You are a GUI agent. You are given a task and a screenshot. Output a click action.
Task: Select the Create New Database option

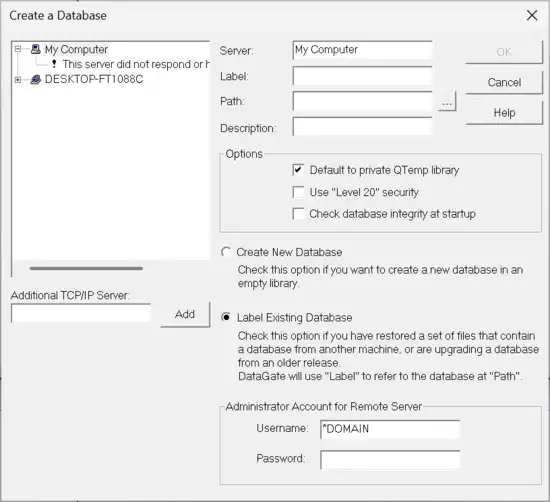(226, 252)
